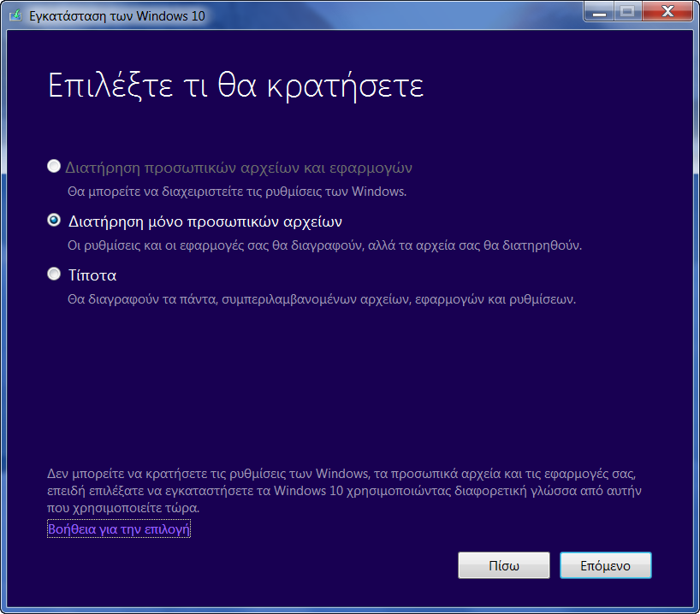Close the Windows 10 setup window
Viewport: 700px width, 614px height.
tap(667, 12)
